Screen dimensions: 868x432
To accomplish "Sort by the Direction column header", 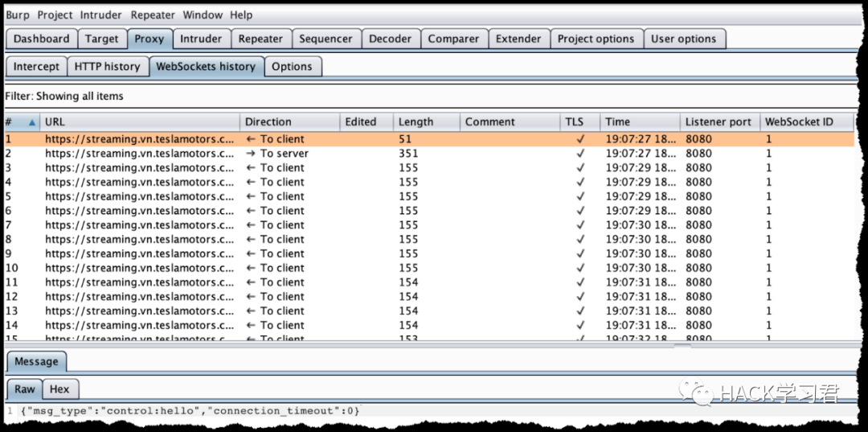I will 289,121.
